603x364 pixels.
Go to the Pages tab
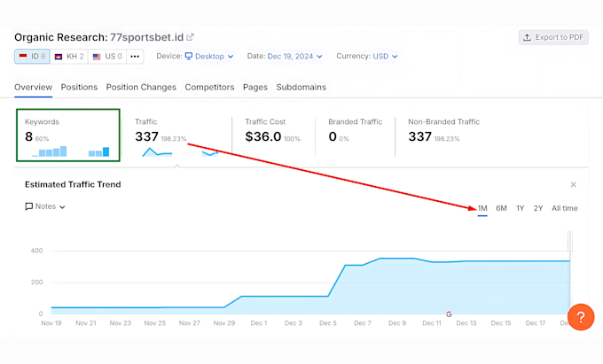point(255,87)
